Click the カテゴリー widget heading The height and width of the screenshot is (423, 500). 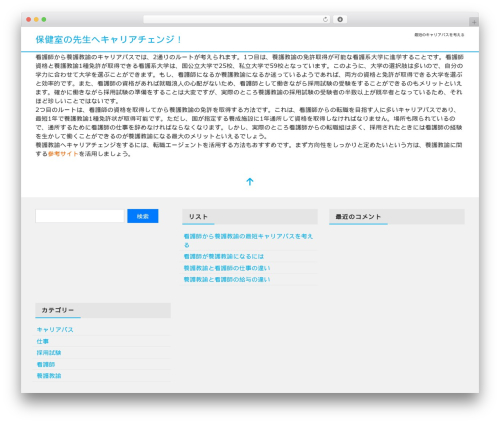tap(58, 310)
